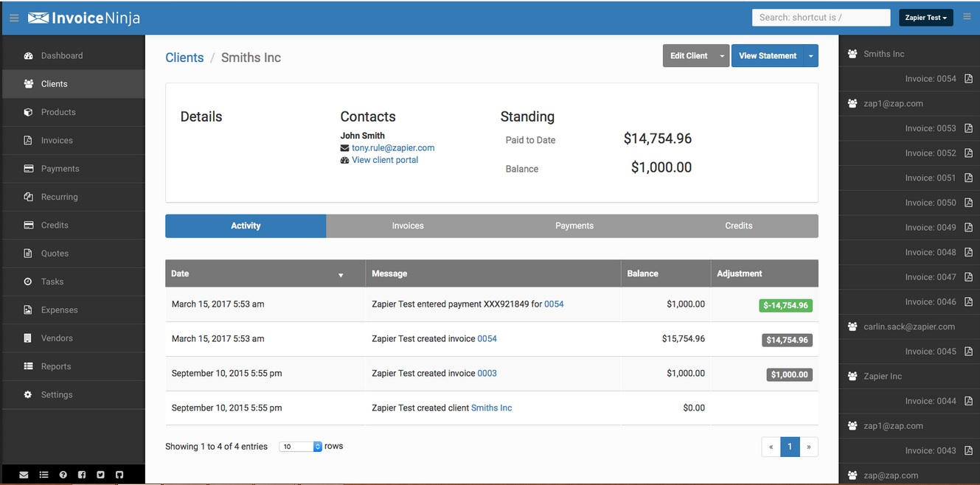Open the forum list icon in footer

coord(44,475)
